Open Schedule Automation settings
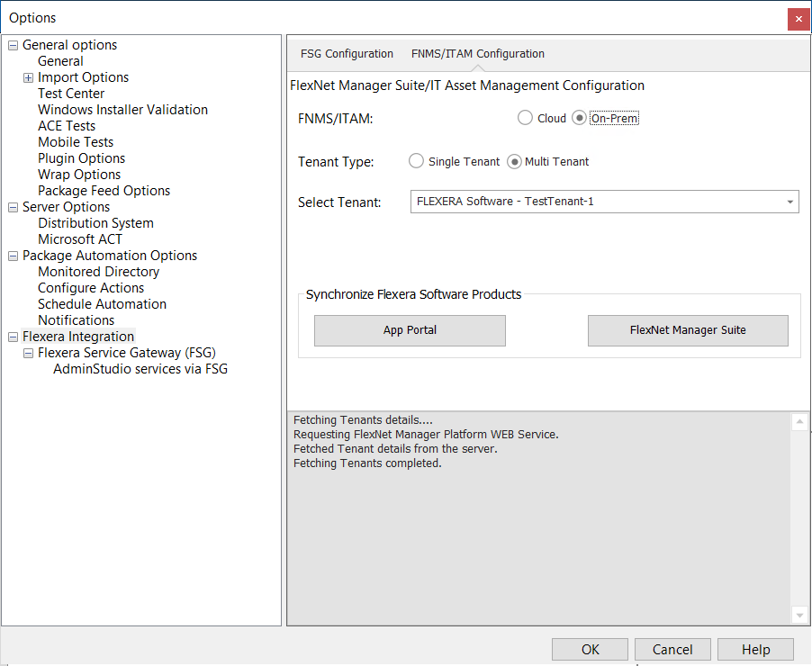Image resolution: width=812 pixels, height=666 pixels. point(102,304)
